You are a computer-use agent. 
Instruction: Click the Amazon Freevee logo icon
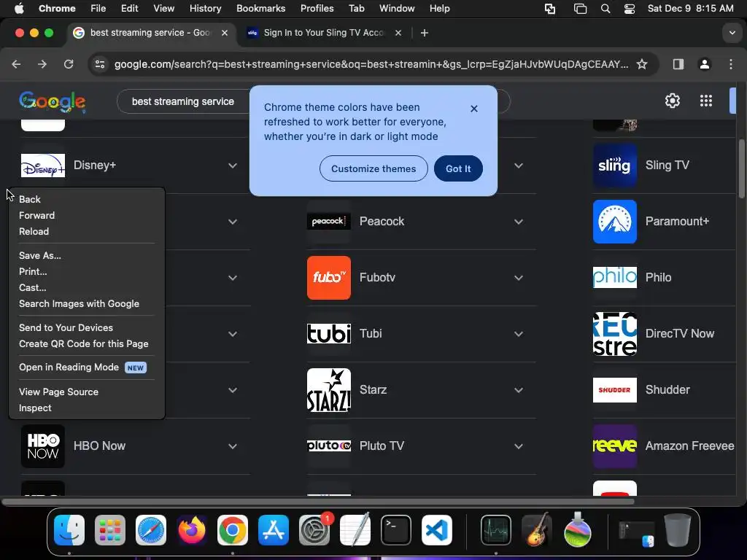[614, 446]
